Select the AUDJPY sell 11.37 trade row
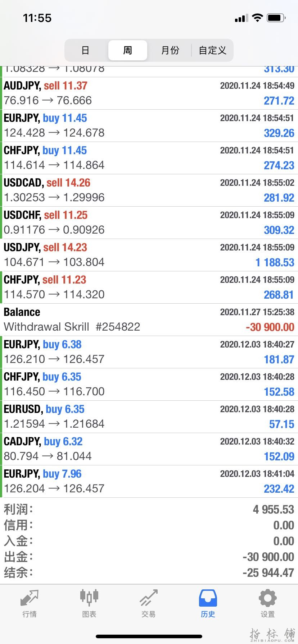 (149, 93)
